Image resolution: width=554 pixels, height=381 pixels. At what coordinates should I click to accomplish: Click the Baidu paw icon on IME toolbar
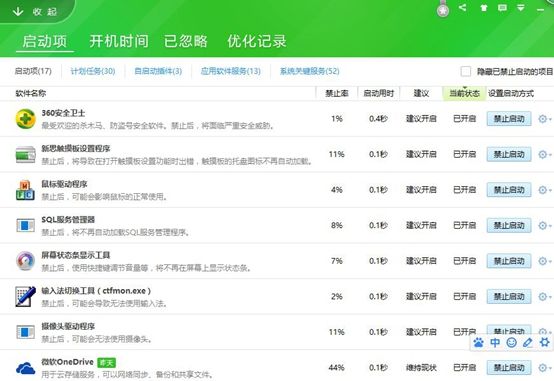pos(478,342)
